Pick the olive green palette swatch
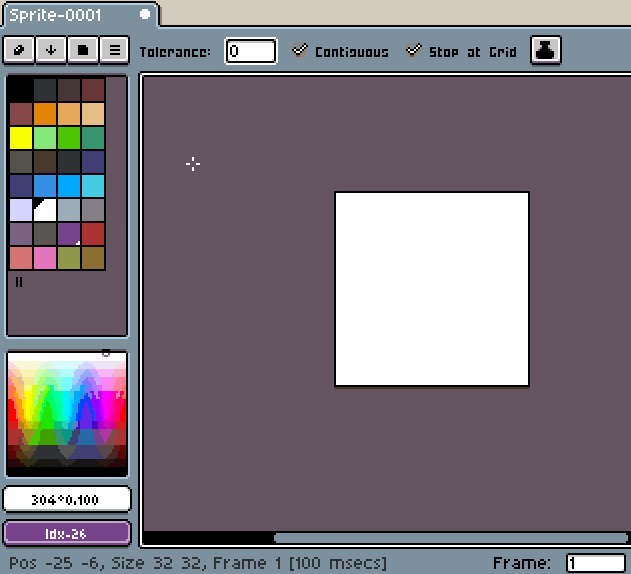 [x=69, y=258]
